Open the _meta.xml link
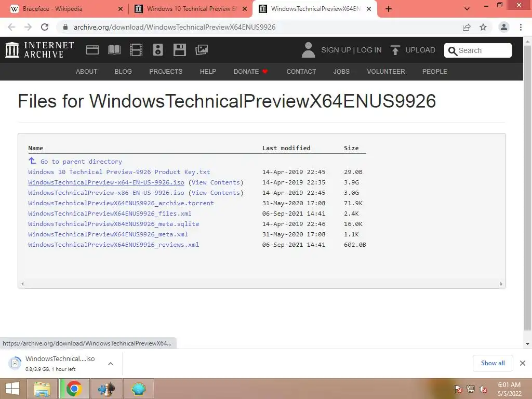Viewport: 532px width, 399px height. tap(108, 234)
